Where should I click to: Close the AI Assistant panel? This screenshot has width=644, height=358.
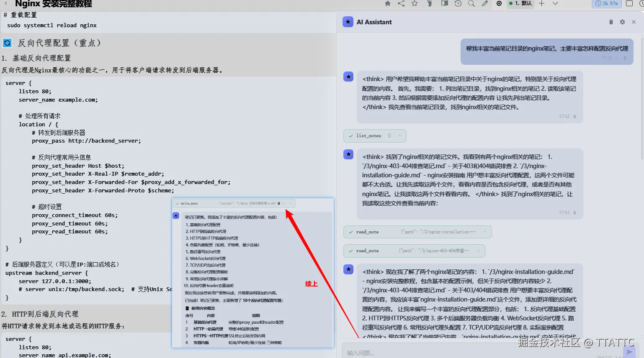[x=634, y=22]
